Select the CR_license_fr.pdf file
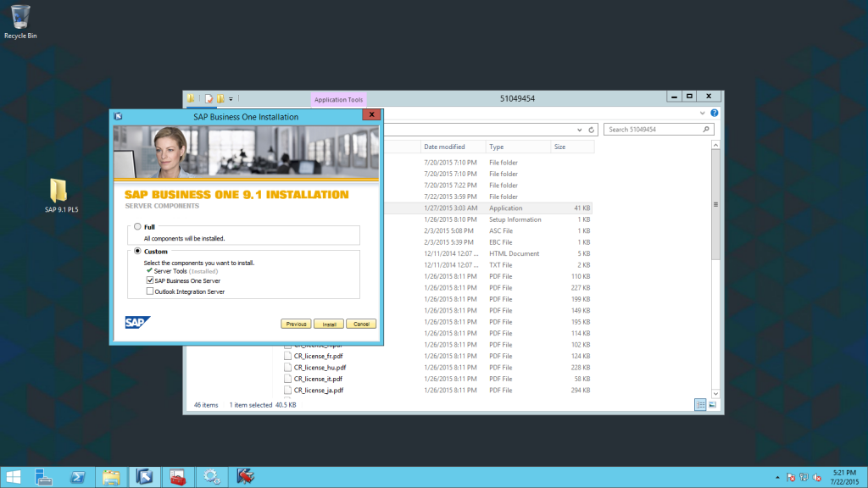The height and width of the screenshot is (488, 868). coord(318,356)
